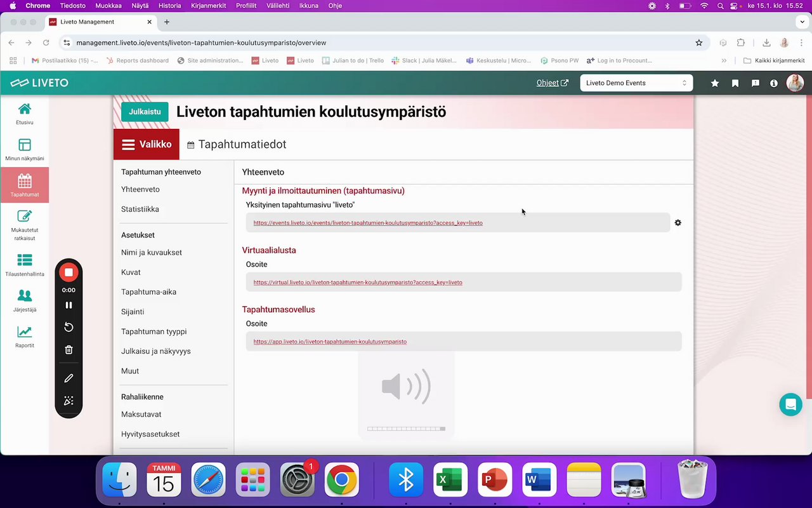
Task: Select Yhteenveto in the event menu
Action: pos(140,190)
